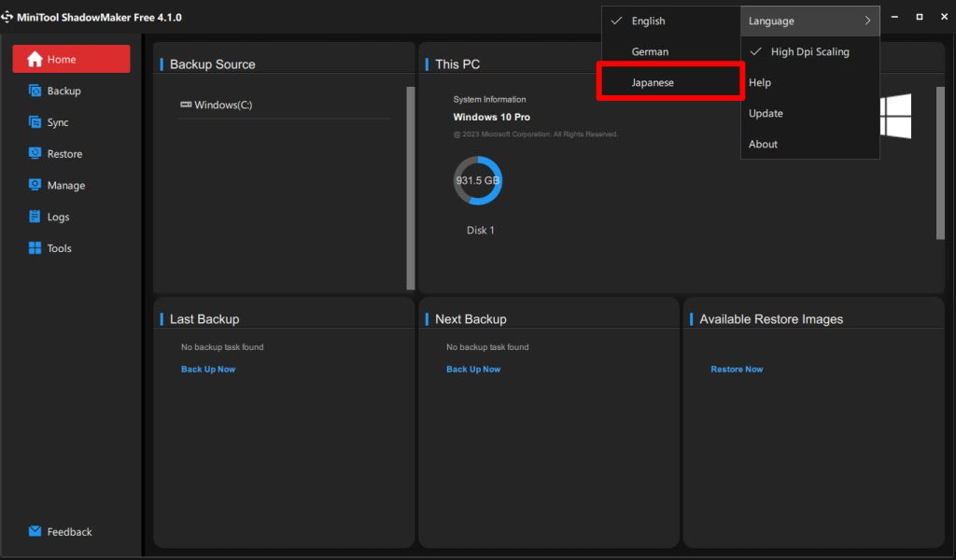Open Update from the menu

click(809, 113)
